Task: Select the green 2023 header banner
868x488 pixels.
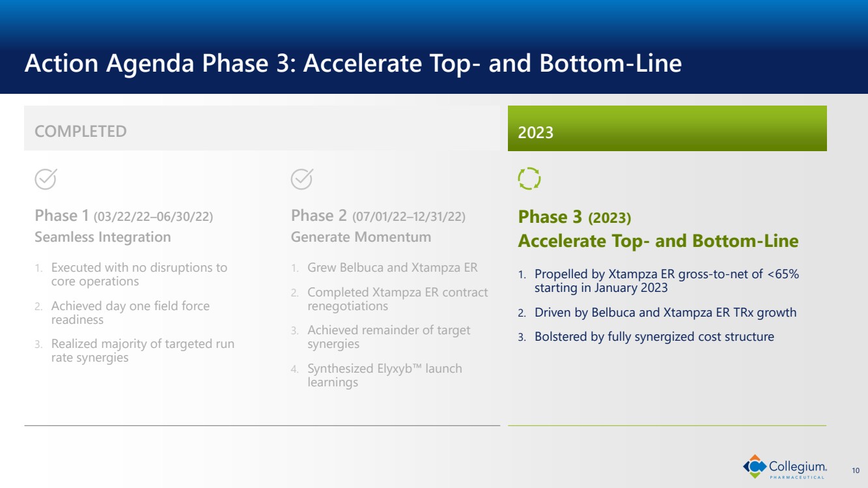Action: tap(667, 129)
